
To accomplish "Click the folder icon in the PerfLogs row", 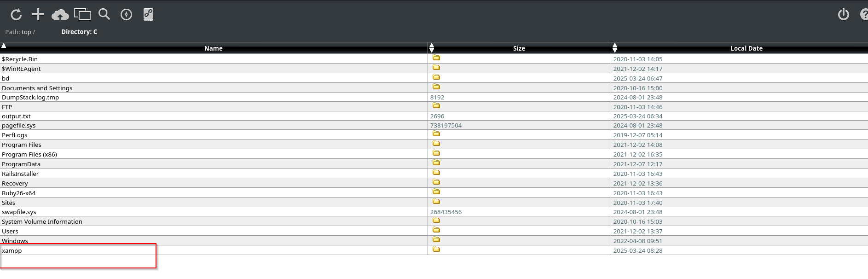I will click(x=436, y=134).
